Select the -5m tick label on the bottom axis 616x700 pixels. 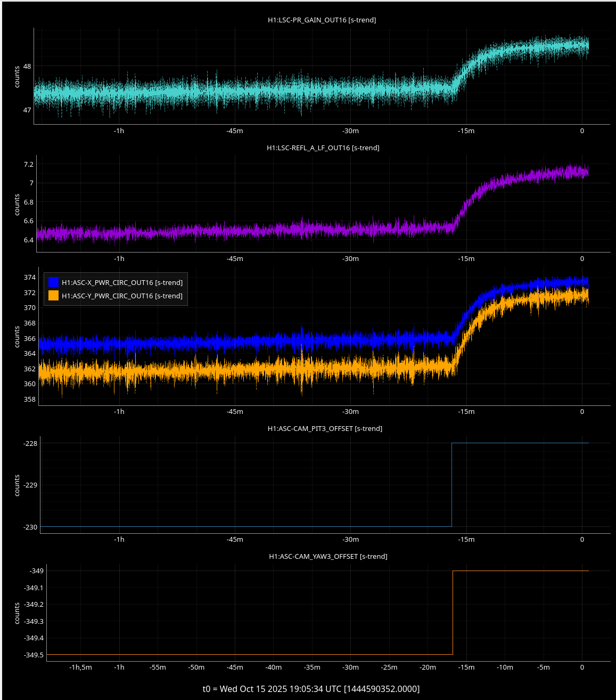tap(543, 667)
